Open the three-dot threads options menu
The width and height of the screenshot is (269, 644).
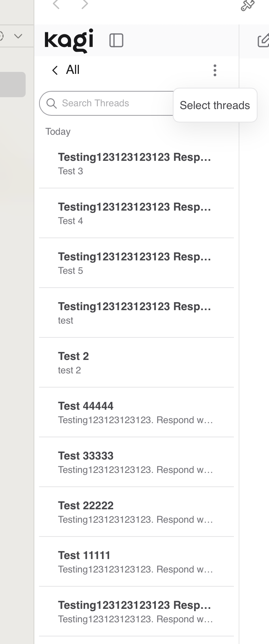click(x=215, y=70)
